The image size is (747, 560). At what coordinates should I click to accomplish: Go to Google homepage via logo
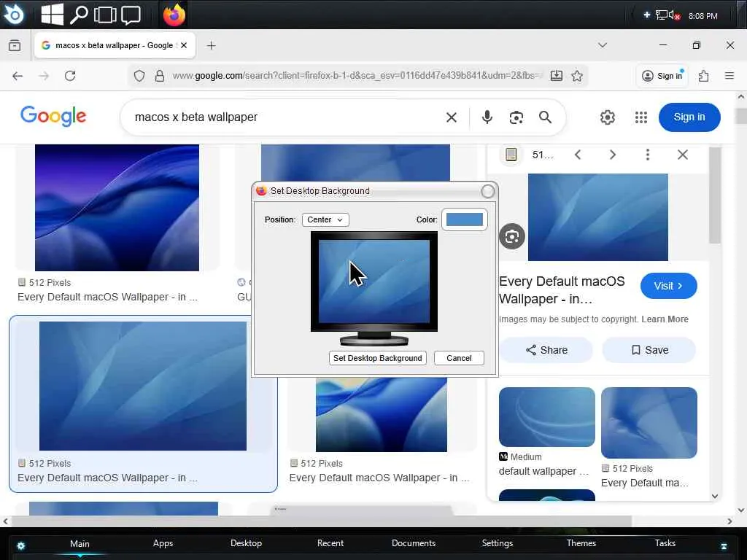tap(53, 116)
